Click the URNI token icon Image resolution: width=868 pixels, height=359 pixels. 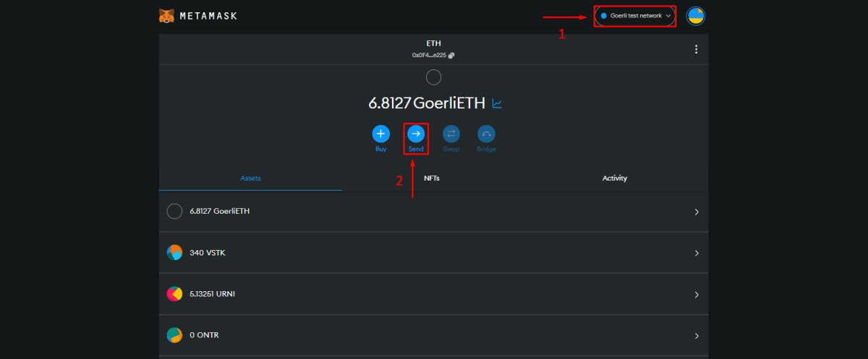point(174,294)
